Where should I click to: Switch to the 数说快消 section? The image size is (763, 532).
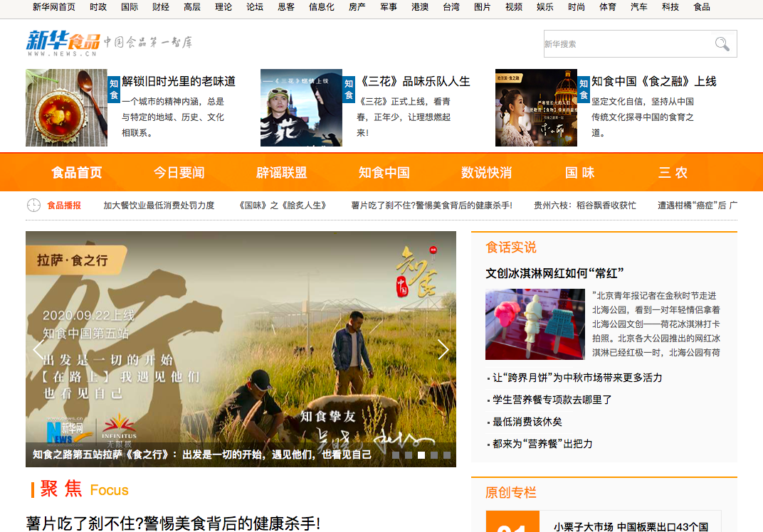(x=486, y=173)
